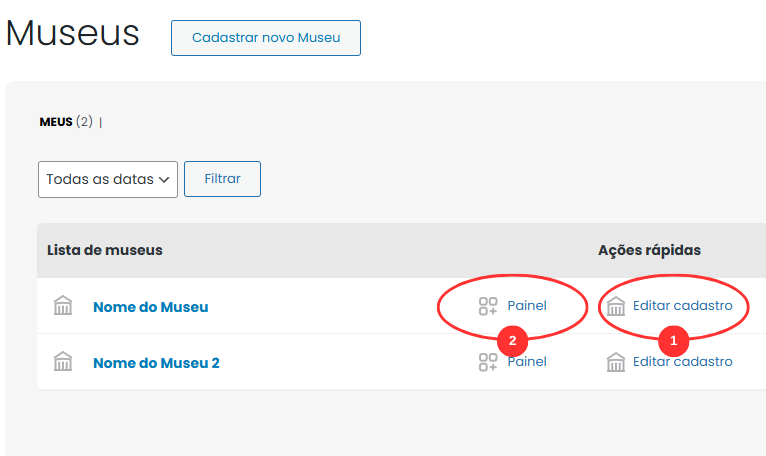Click the Painel grid icon in second row
Viewport: 766px width, 456px height.
coord(488,362)
